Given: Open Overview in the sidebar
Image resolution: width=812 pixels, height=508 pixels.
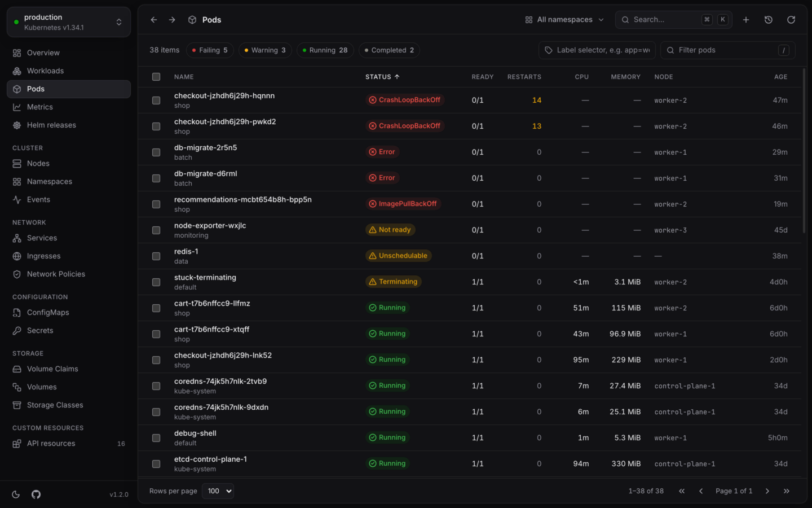Looking at the screenshot, I should (69, 53).
